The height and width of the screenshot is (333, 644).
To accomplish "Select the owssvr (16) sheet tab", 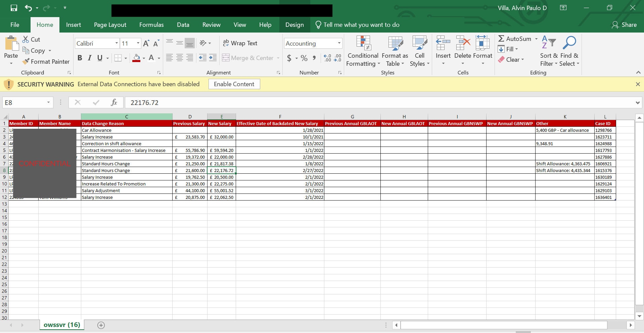I will (62, 325).
